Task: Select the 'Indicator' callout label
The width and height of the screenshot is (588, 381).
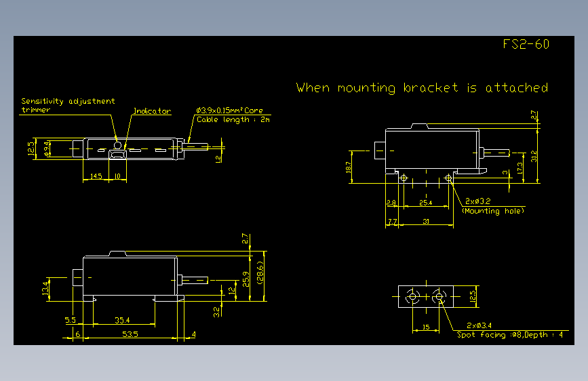Action: tap(152, 111)
